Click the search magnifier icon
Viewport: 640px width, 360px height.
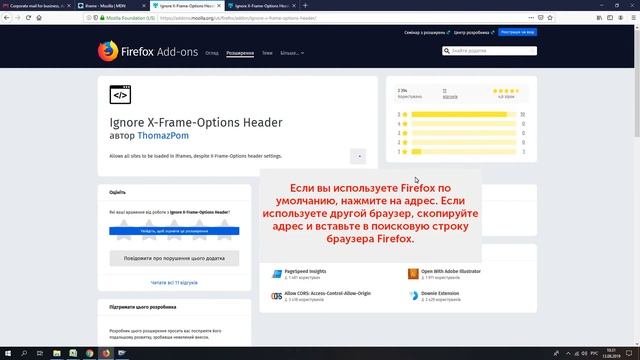pyautogui.click(x=447, y=51)
